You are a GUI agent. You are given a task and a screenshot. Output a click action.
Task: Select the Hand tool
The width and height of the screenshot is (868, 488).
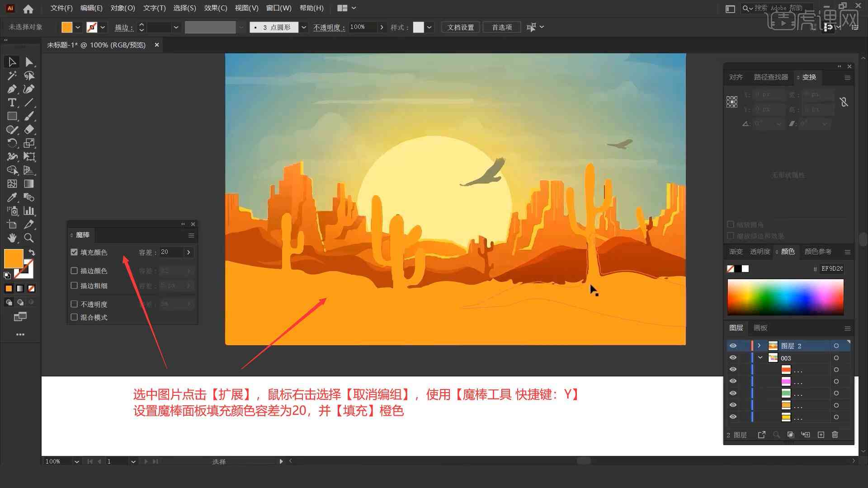[11, 238]
